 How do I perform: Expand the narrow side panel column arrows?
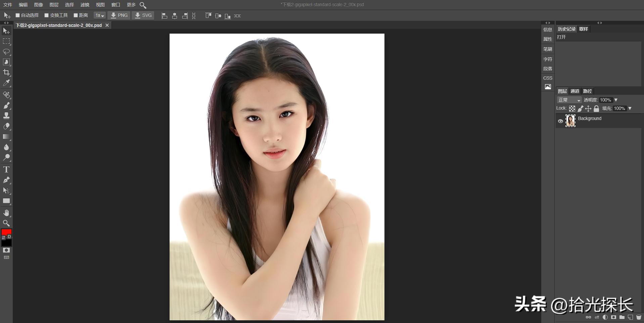tap(548, 23)
